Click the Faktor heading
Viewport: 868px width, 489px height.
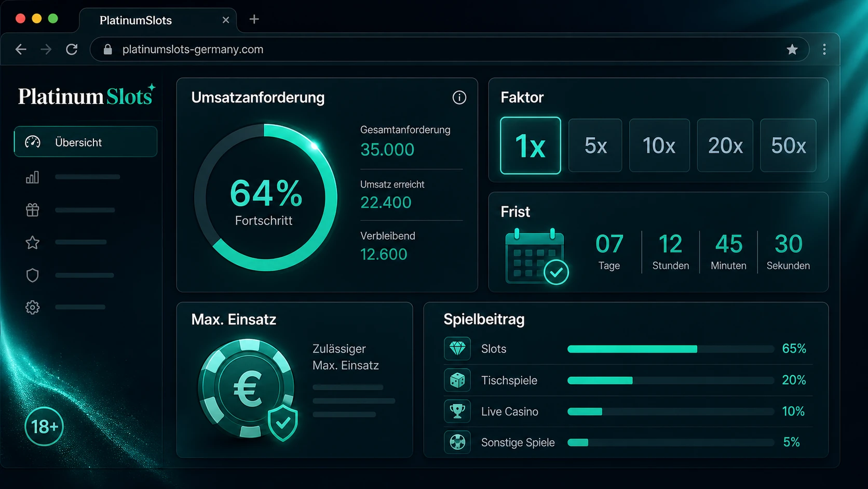tap(522, 97)
